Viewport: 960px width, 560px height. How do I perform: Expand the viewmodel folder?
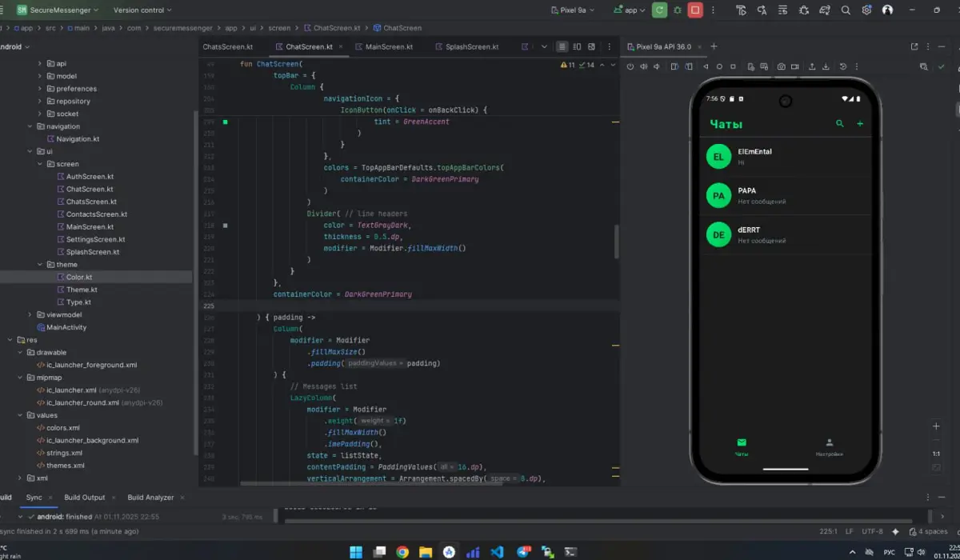pyautogui.click(x=30, y=314)
